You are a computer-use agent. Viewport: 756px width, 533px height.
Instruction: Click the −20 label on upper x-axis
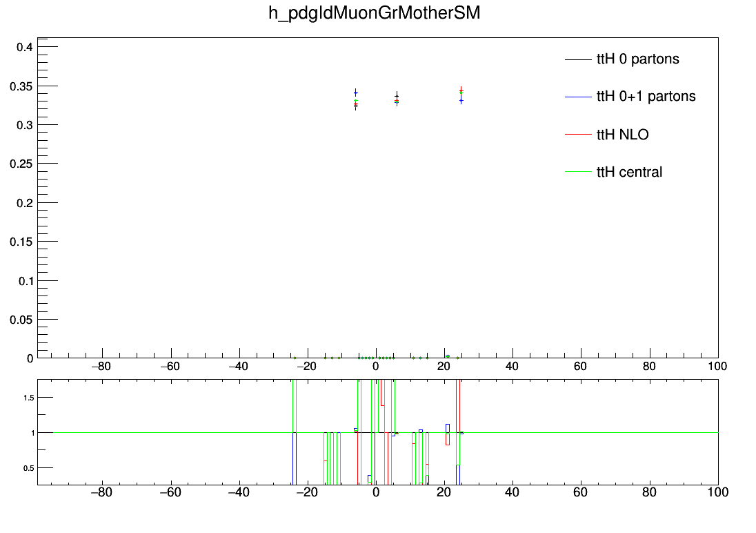307,367
